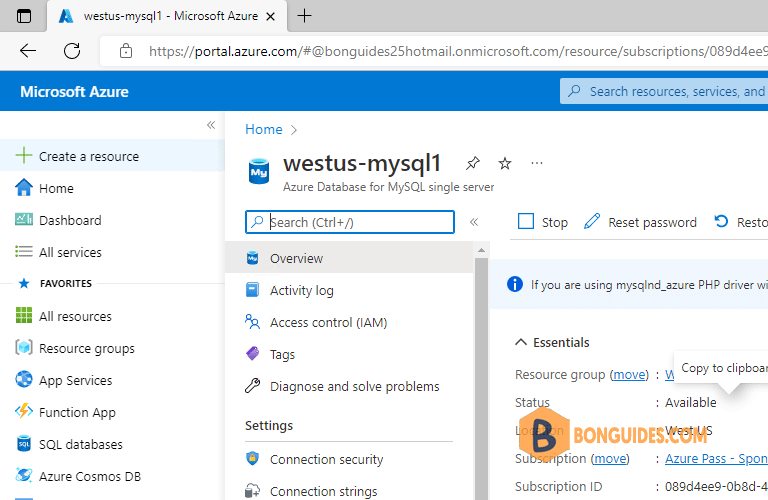Focus the resource menu search field

pyautogui.click(x=350, y=222)
